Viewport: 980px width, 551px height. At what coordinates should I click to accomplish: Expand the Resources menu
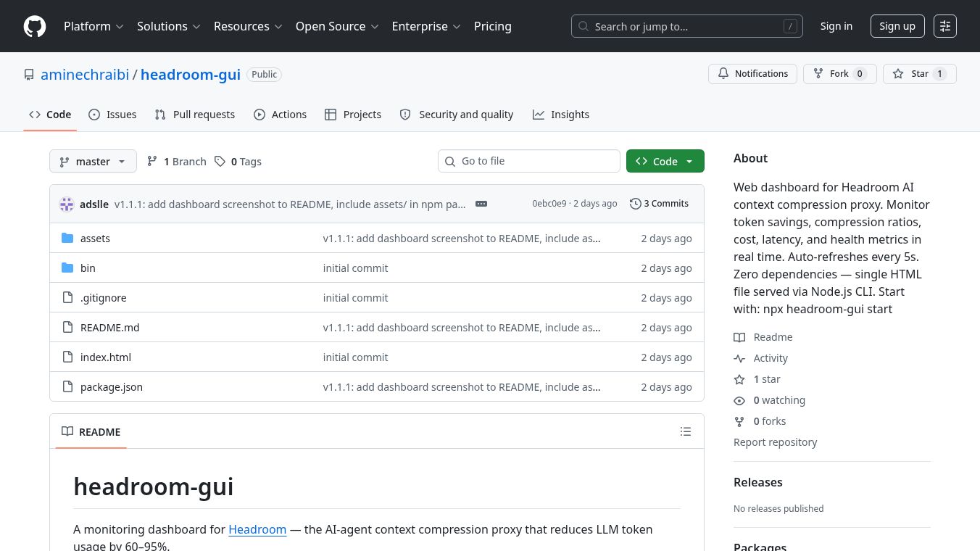[x=247, y=26]
